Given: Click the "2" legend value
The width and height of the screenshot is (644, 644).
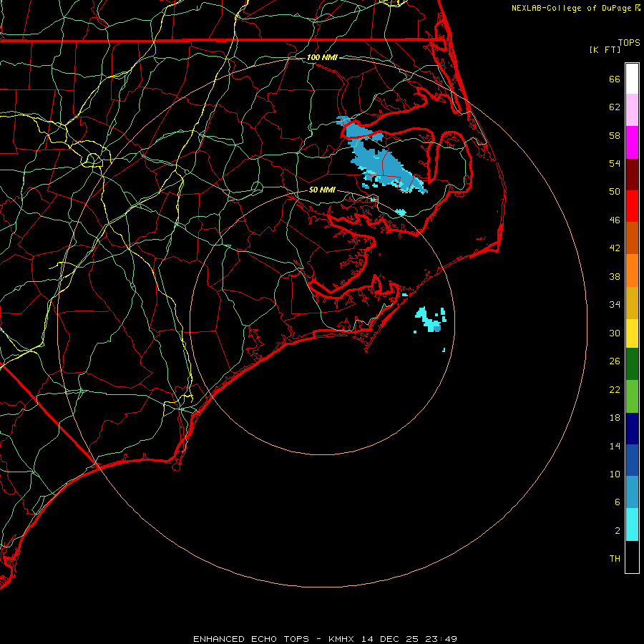Looking at the screenshot, I should click(x=618, y=531).
